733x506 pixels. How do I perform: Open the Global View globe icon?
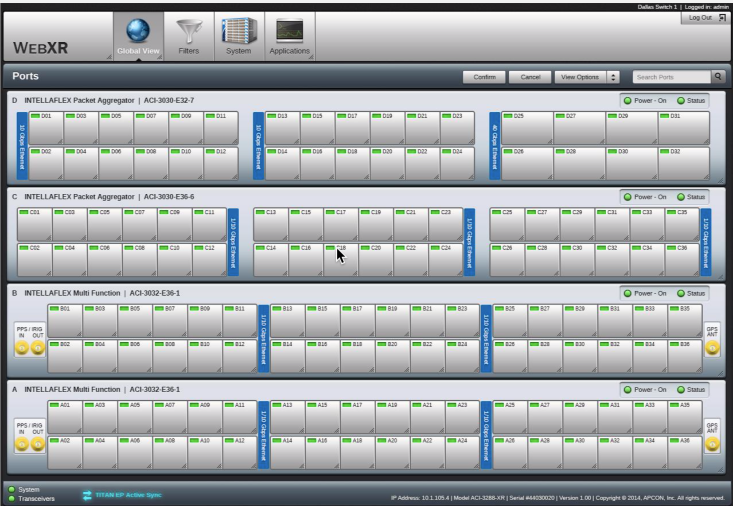tap(138, 30)
